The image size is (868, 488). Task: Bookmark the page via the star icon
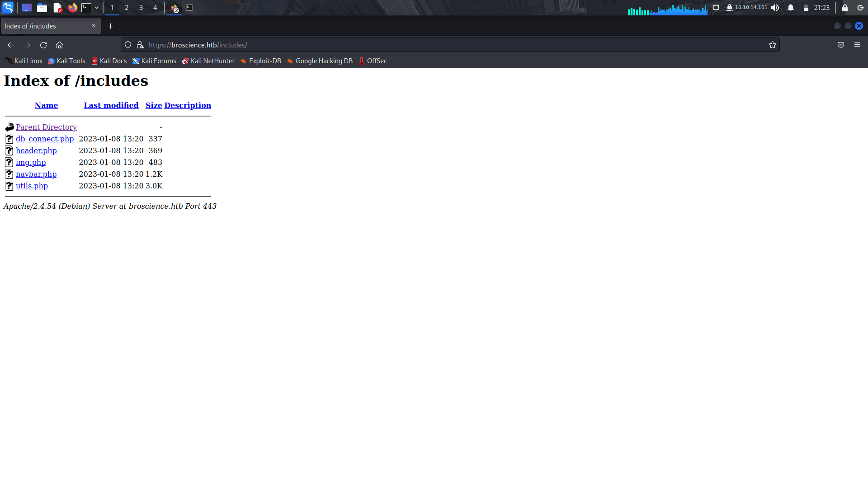(x=773, y=45)
